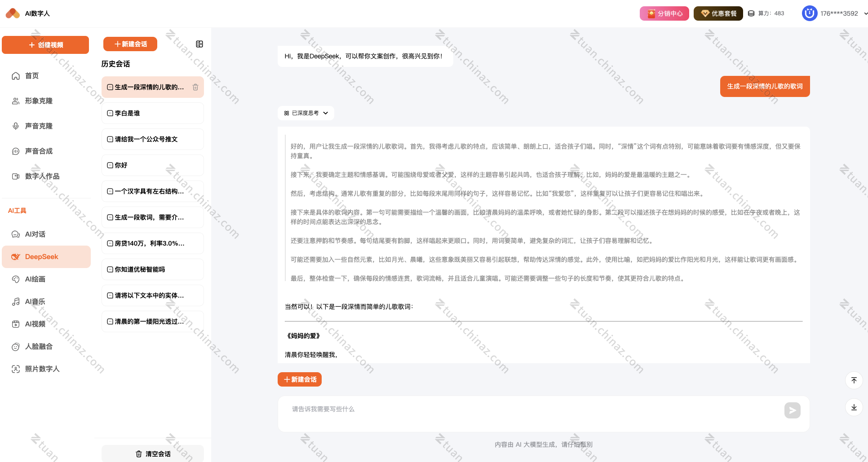The image size is (868, 462).
Task: Collapse the 已深度思考 reasoning section
Action: [x=306, y=113]
